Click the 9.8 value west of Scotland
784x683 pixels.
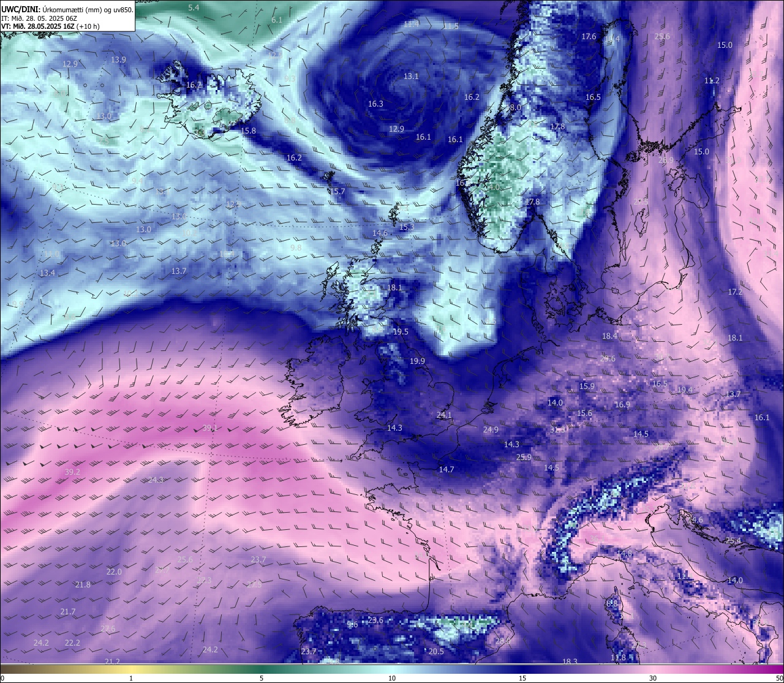pos(296,247)
